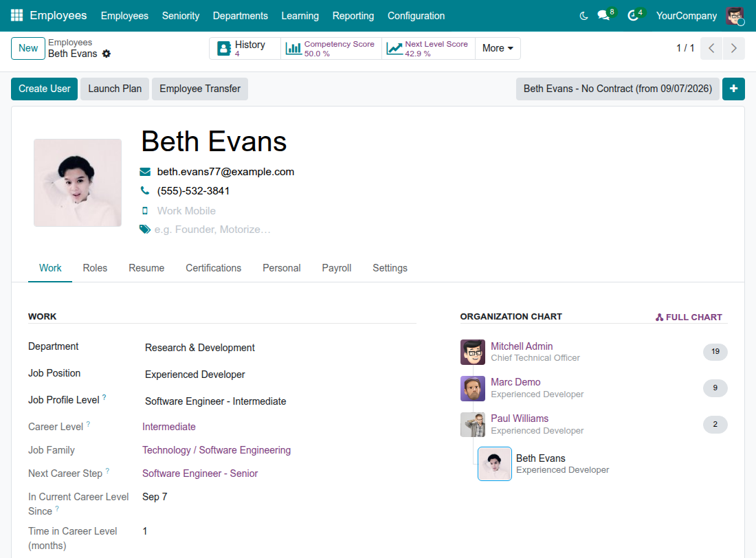Show help tooltip for Next Career Step

pos(107,471)
